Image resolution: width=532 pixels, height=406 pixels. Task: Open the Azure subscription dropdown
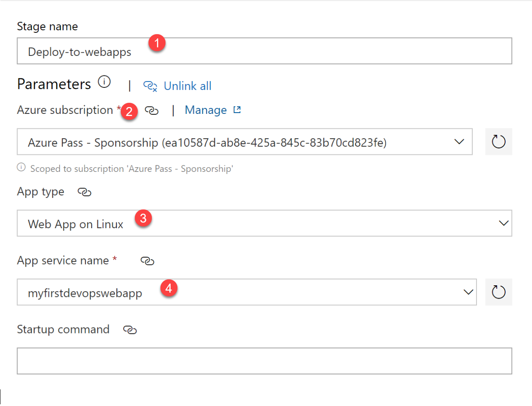244,142
